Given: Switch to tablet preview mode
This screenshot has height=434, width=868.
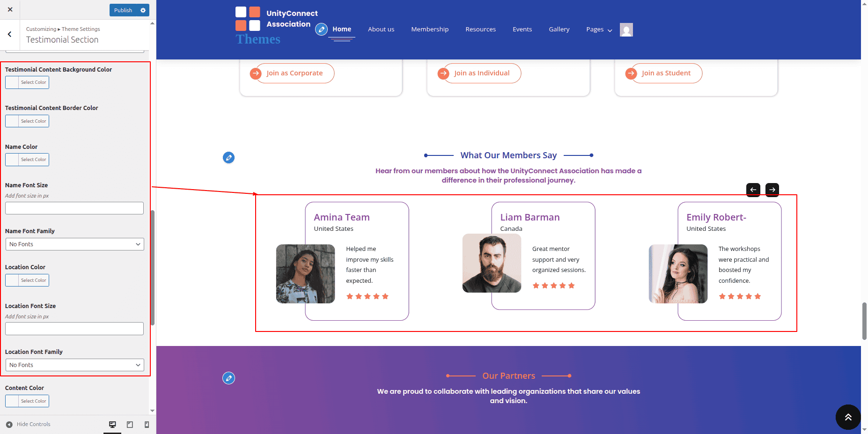Looking at the screenshot, I should point(130,425).
